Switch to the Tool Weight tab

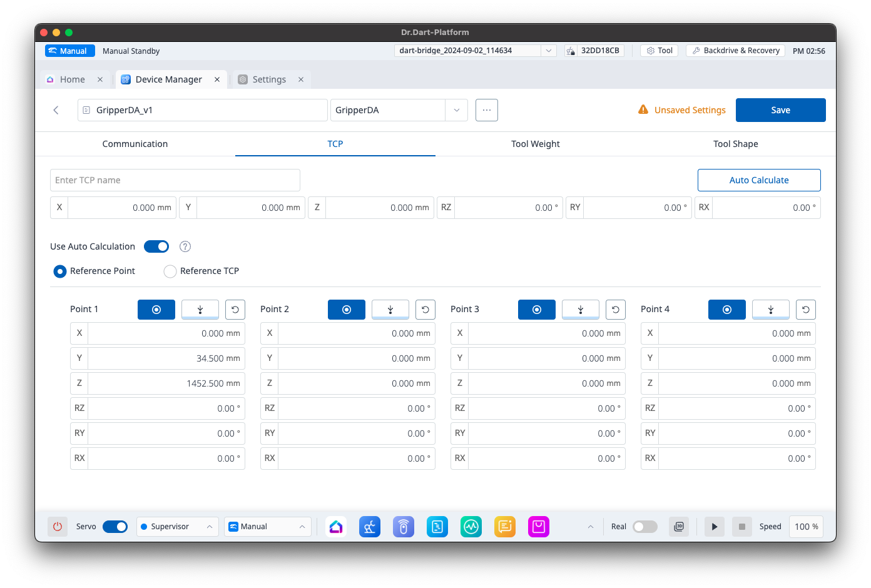(535, 144)
